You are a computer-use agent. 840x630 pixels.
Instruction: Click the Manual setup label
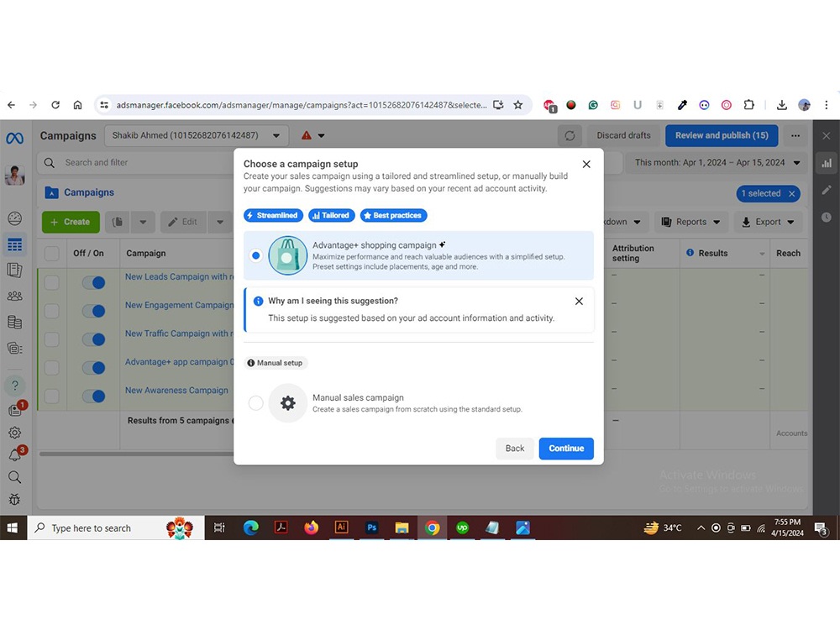[x=276, y=363]
